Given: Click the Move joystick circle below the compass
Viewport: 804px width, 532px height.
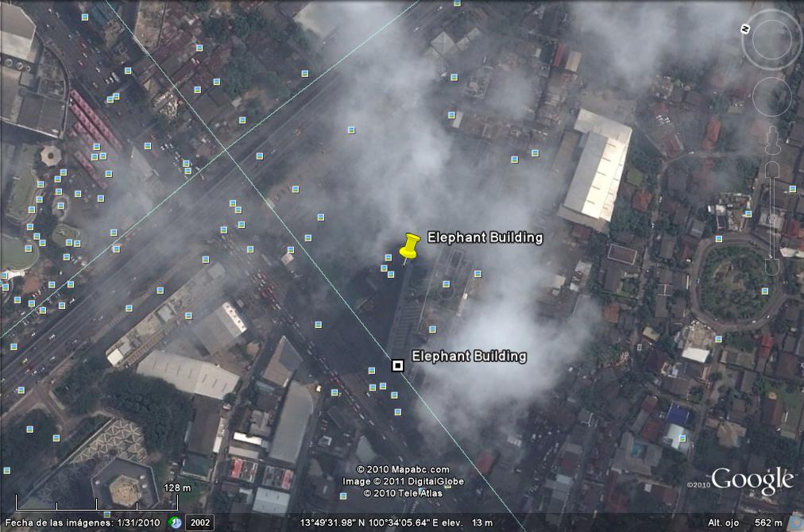Looking at the screenshot, I should point(772,96).
